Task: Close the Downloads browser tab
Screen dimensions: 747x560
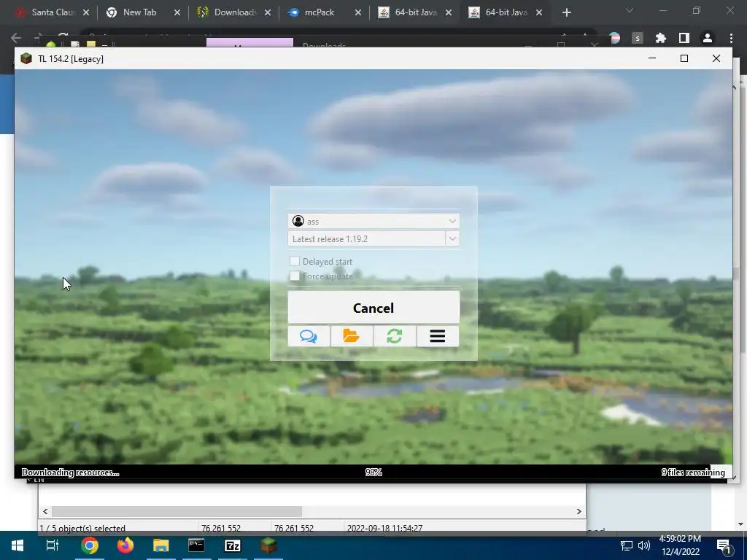Action: point(268,13)
